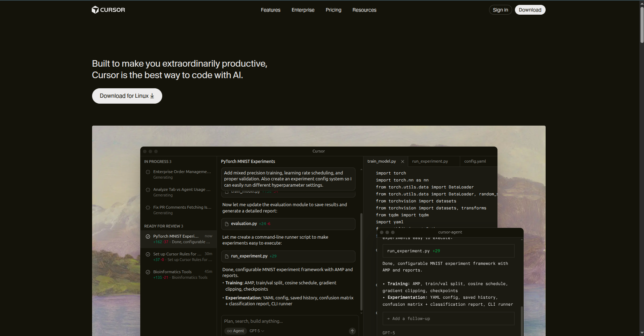
Task: Switch to the run_experiment.py editor tab
Action: click(x=430, y=161)
